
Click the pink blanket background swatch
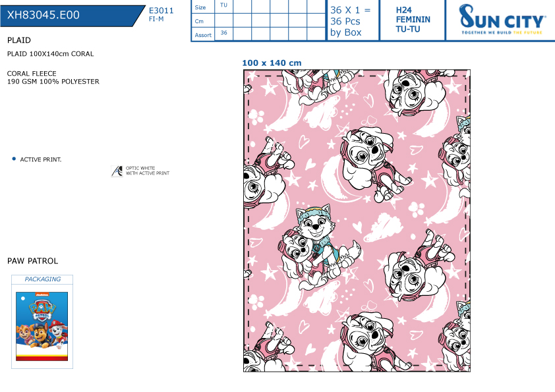click(x=357, y=221)
